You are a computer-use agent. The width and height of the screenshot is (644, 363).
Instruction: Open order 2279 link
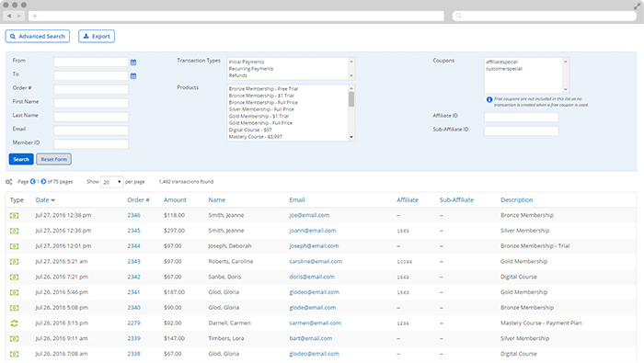click(134, 323)
